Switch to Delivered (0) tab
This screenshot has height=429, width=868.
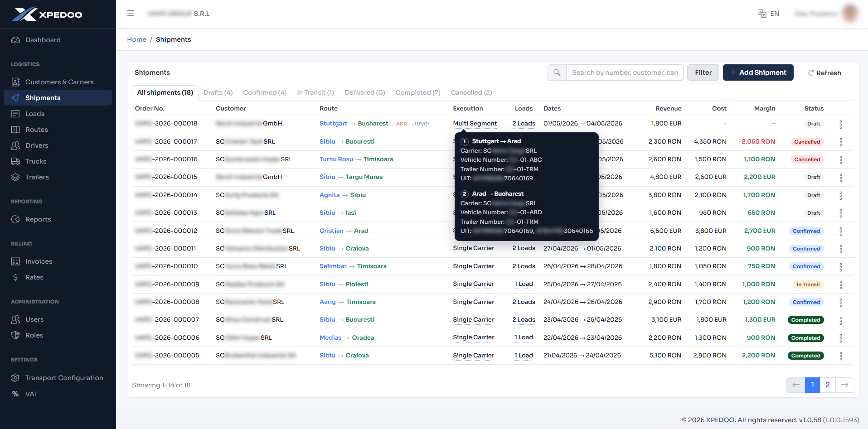tap(365, 92)
